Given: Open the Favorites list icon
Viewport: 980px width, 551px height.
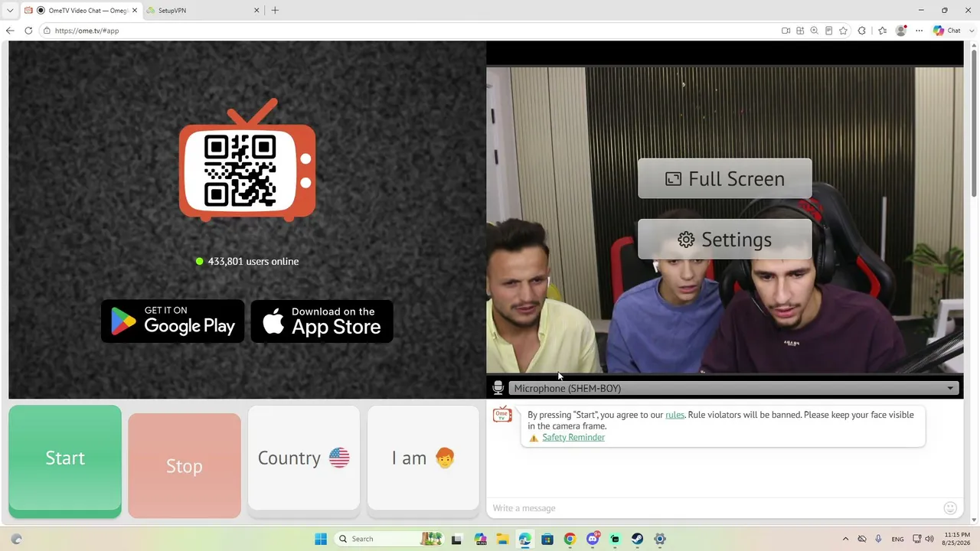Looking at the screenshot, I should (882, 31).
